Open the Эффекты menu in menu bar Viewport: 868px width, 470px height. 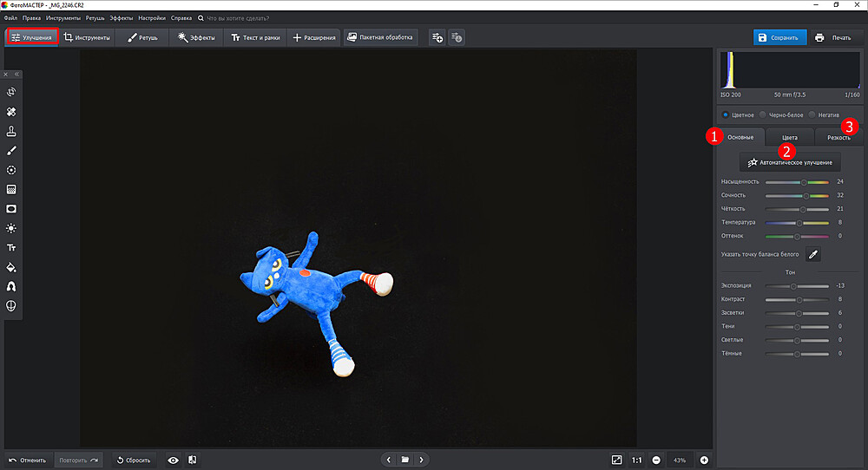pyautogui.click(x=121, y=17)
